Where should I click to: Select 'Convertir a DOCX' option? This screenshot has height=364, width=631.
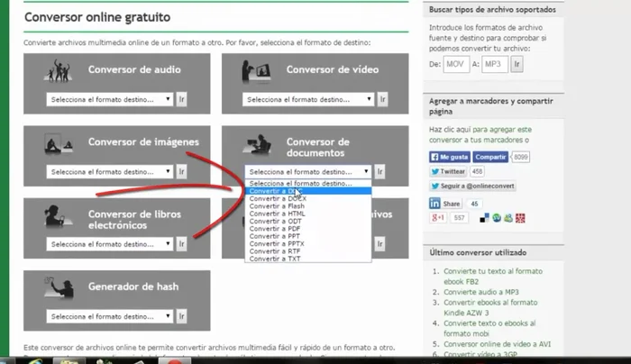click(x=308, y=199)
